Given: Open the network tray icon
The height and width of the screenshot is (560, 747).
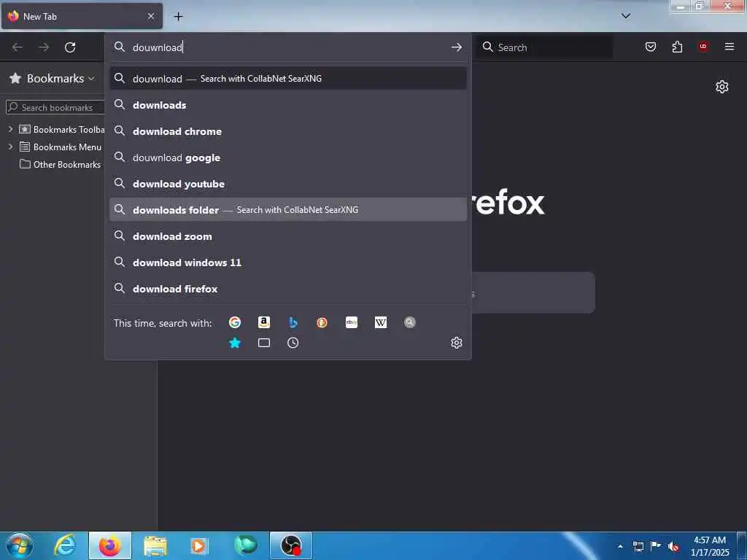Looking at the screenshot, I should 638,546.
